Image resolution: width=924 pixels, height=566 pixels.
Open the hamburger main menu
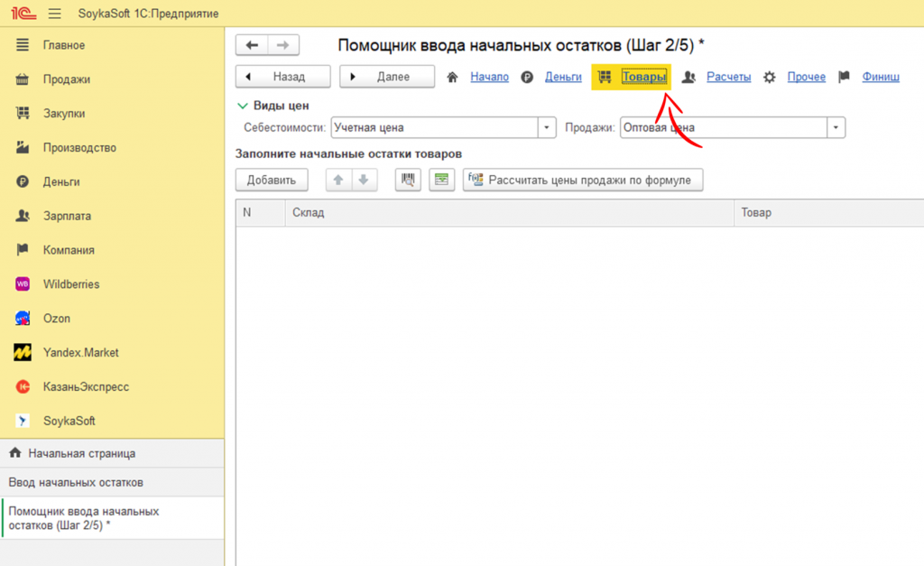click(54, 14)
